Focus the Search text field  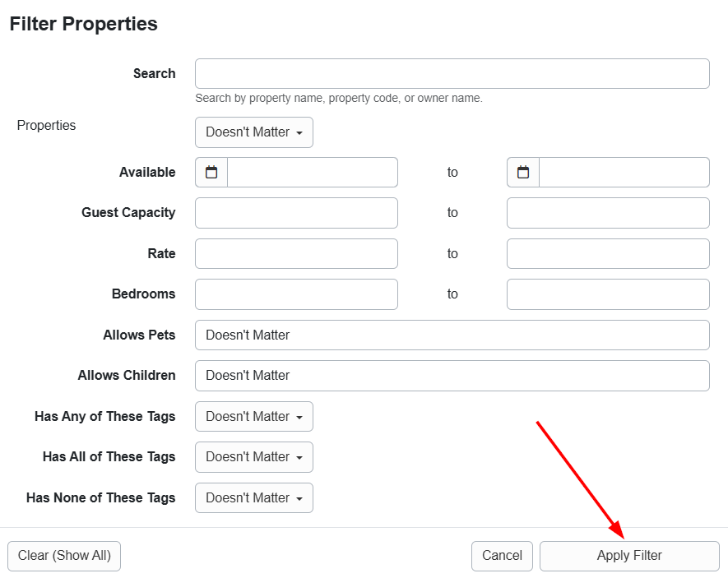pos(452,74)
